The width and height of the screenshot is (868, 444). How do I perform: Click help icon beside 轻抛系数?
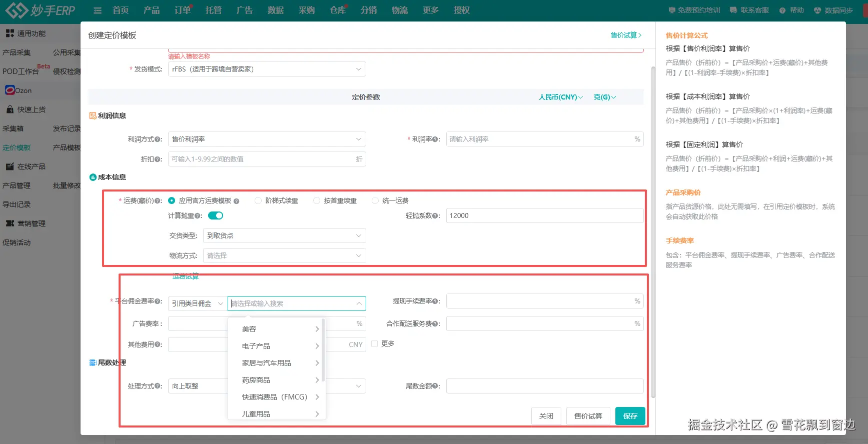point(435,216)
